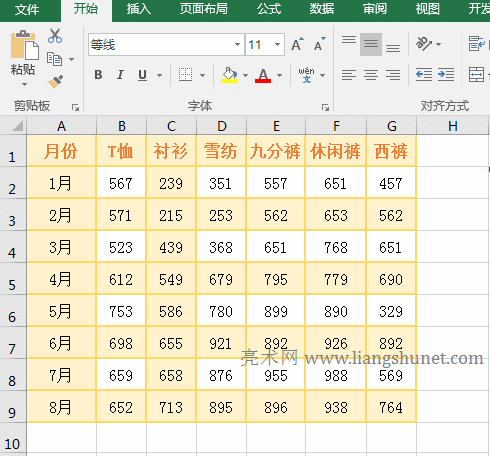The image size is (490, 456).
Task: Switch to the 插入 tab
Action: coord(139,9)
